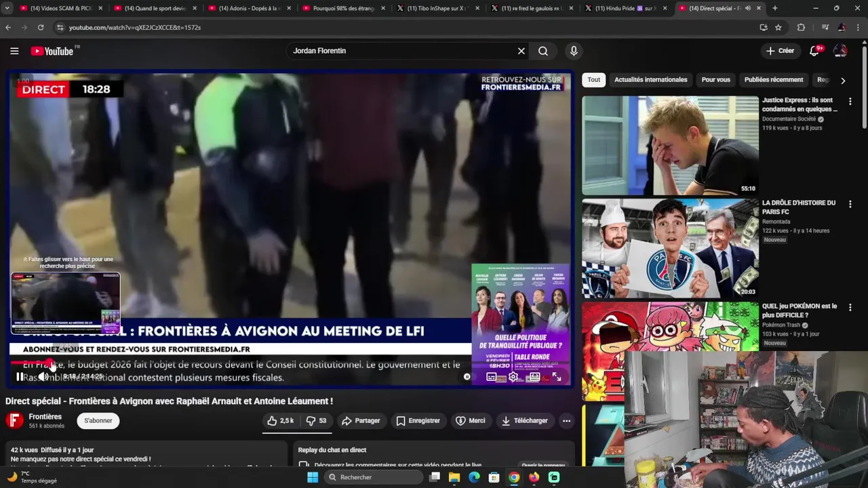Open more actions (three dots) under the video

click(566, 421)
